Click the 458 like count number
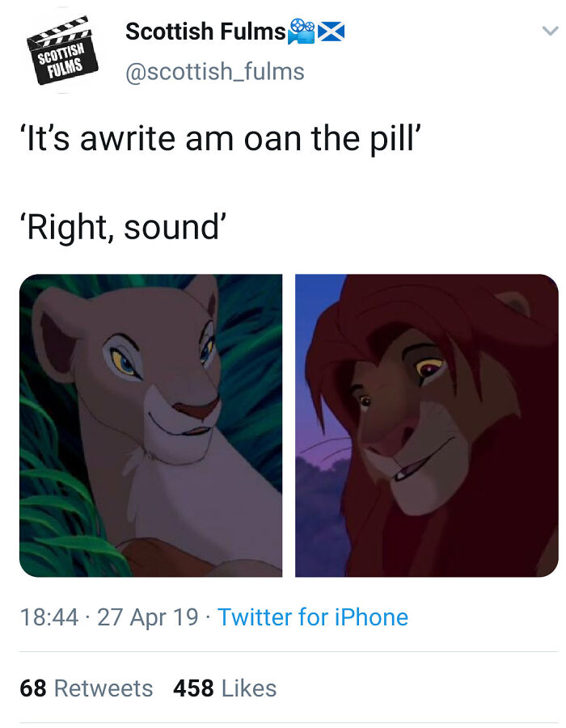The width and height of the screenshot is (566, 728). point(193,688)
